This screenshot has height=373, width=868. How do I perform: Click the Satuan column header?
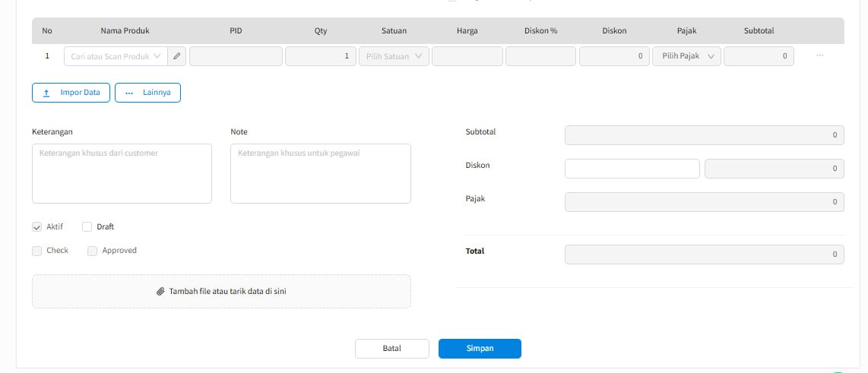click(x=394, y=31)
